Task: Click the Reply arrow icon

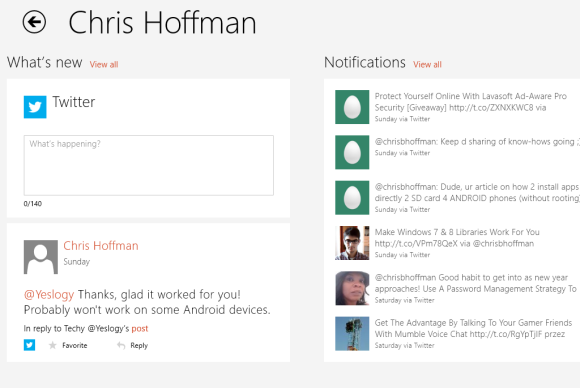Action: point(121,345)
